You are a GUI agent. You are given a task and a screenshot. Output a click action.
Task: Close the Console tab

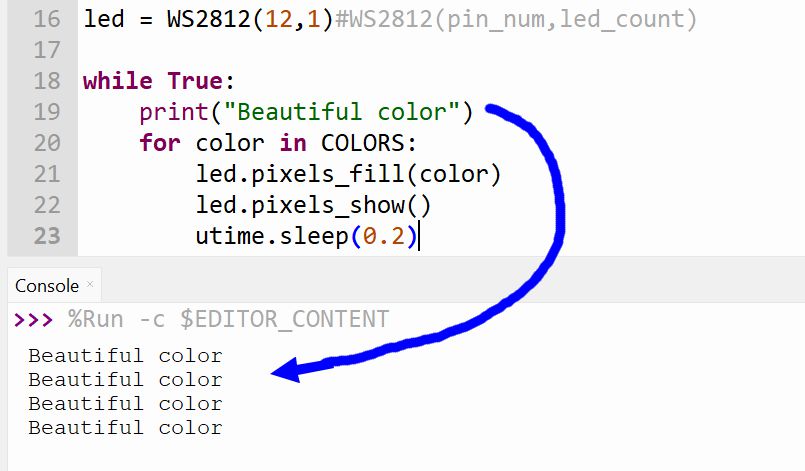point(90,284)
